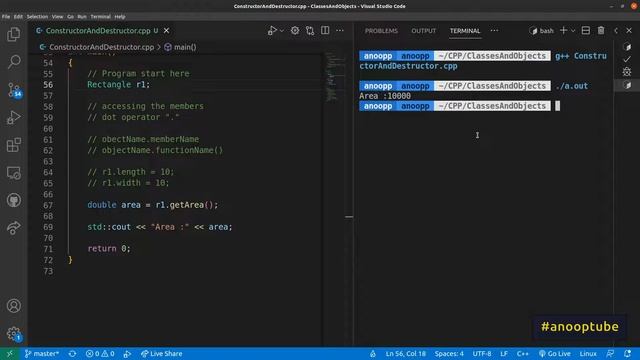This screenshot has height=360, width=640.
Task: Switch to the OUTPUT panel tab
Action: pos(424,31)
